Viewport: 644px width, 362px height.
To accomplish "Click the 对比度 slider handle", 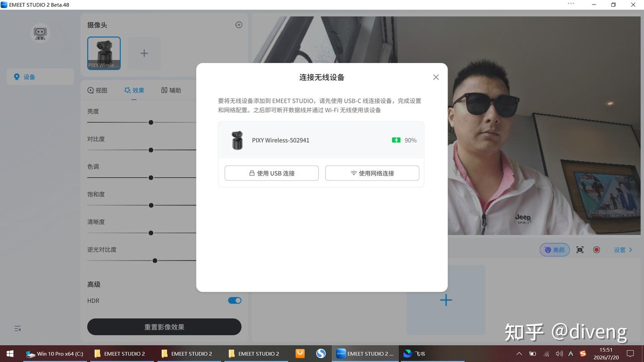I will click(151, 150).
